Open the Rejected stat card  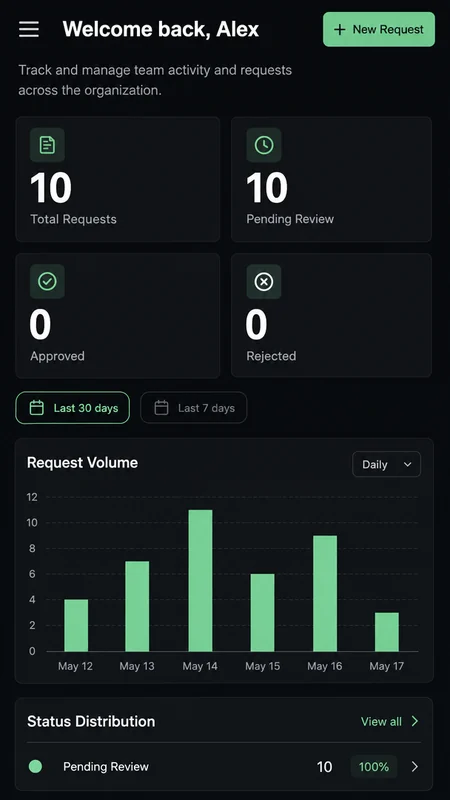[x=331, y=315]
